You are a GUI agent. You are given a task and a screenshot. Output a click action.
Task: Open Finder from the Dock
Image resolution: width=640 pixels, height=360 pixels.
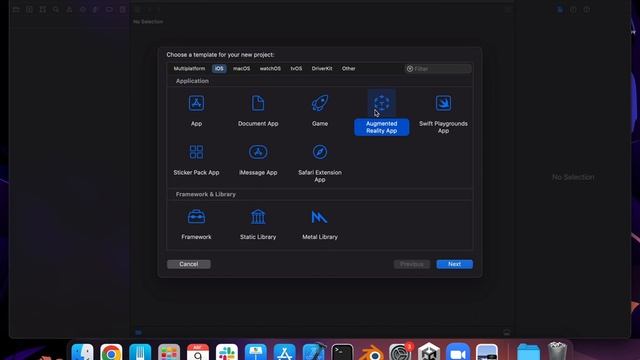(x=82, y=353)
